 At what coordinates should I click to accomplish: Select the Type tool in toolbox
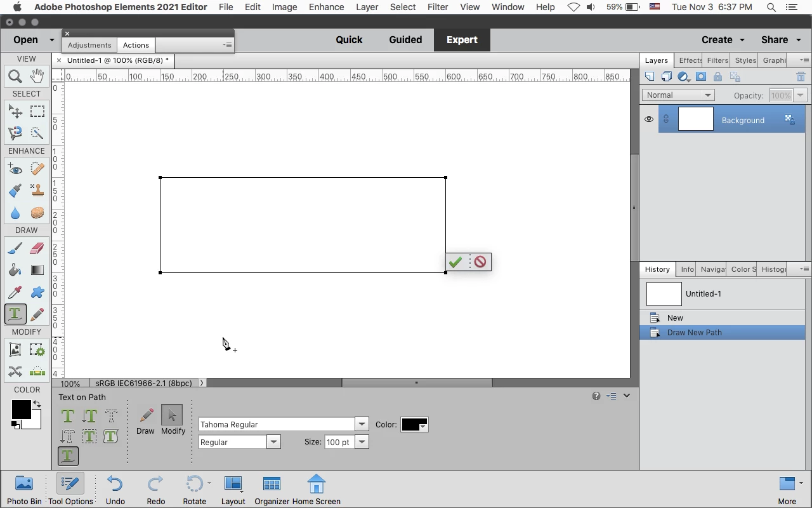pyautogui.click(x=15, y=314)
